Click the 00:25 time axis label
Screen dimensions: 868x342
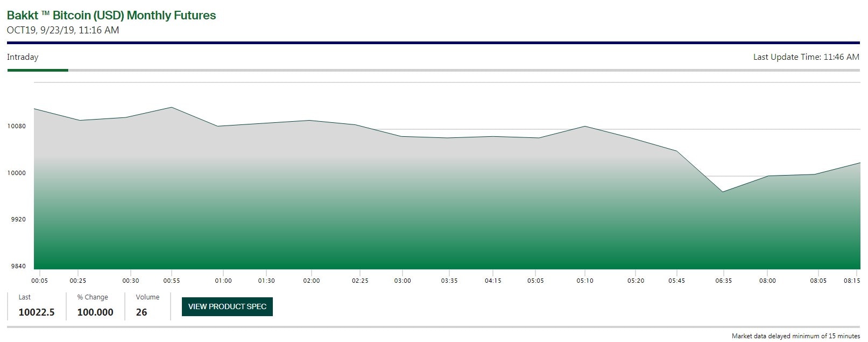77,281
